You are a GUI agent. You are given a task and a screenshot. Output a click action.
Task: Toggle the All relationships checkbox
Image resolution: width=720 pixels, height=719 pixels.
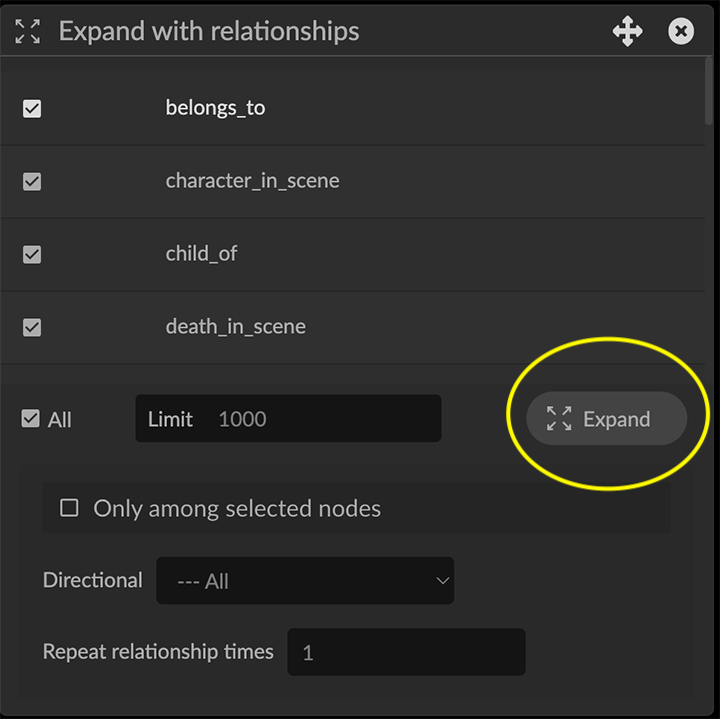(x=31, y=419)
